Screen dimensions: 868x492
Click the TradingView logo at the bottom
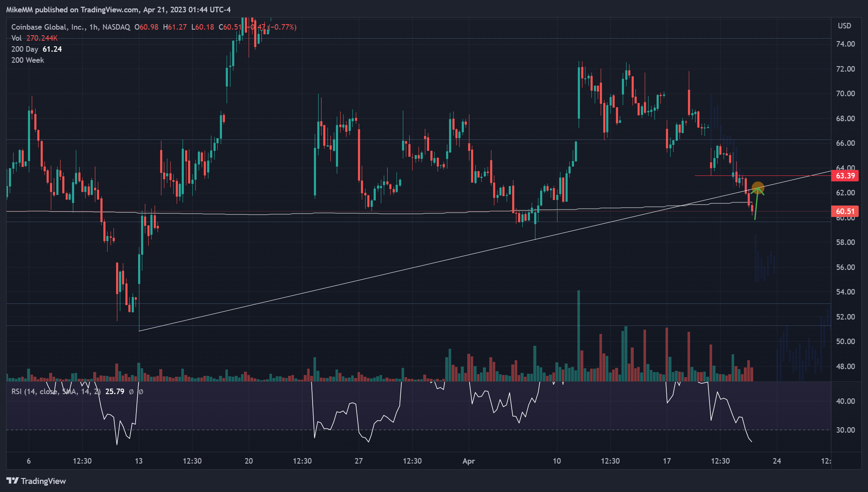[36, 481]
